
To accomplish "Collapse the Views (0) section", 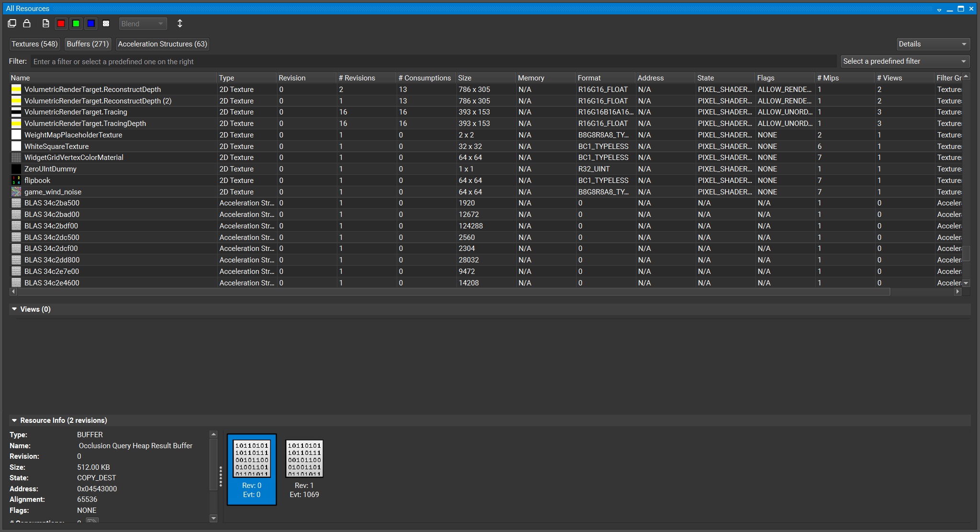I will point(14,309).
